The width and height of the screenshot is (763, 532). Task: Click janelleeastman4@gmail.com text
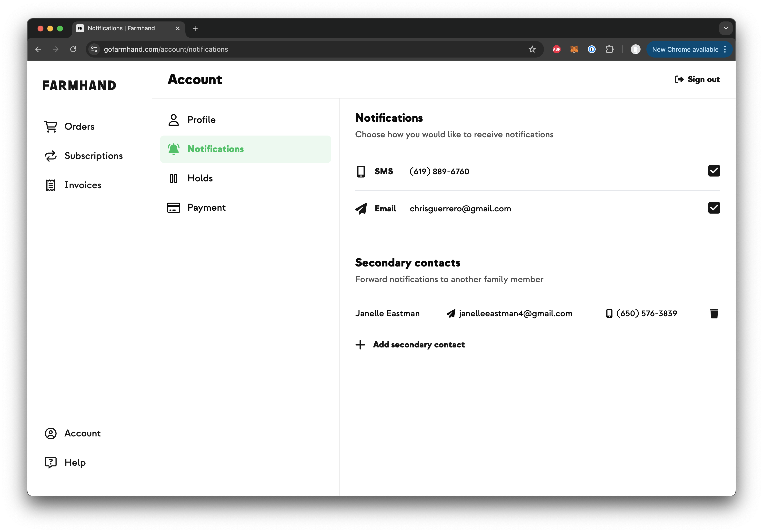tap(515, 314)
